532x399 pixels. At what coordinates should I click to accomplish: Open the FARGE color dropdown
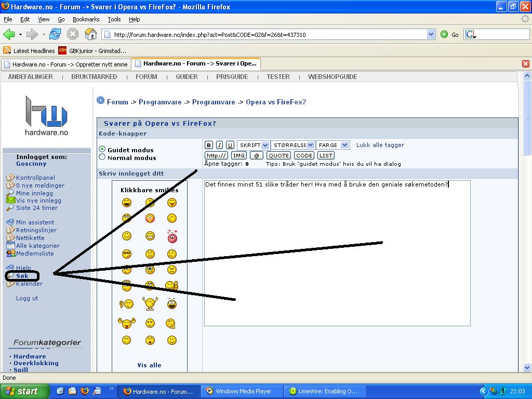coord(332,145)
